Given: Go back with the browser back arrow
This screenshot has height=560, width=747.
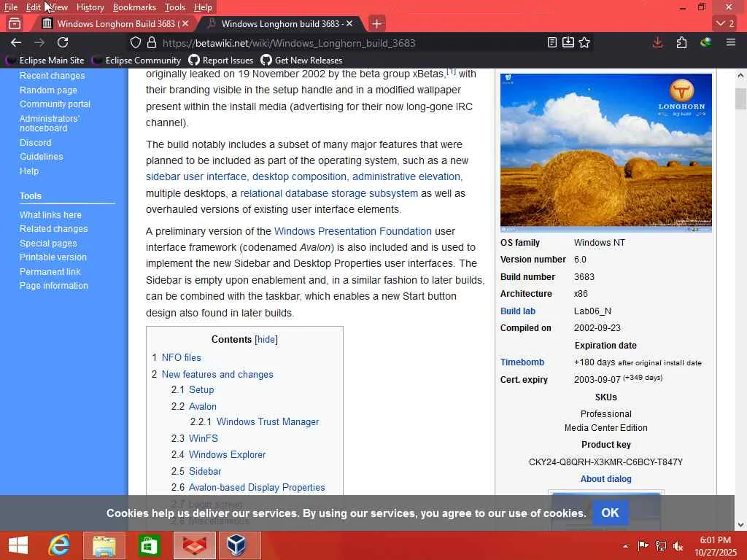Looking at the screenshot, I should coord(16,42).
